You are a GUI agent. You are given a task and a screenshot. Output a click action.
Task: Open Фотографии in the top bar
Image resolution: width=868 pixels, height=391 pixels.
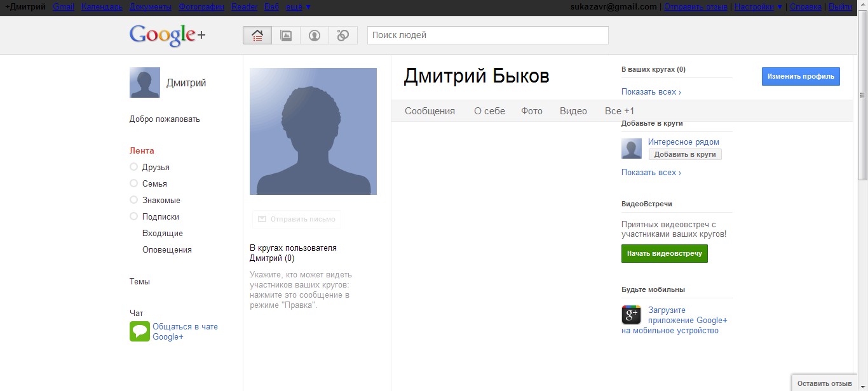201,7
